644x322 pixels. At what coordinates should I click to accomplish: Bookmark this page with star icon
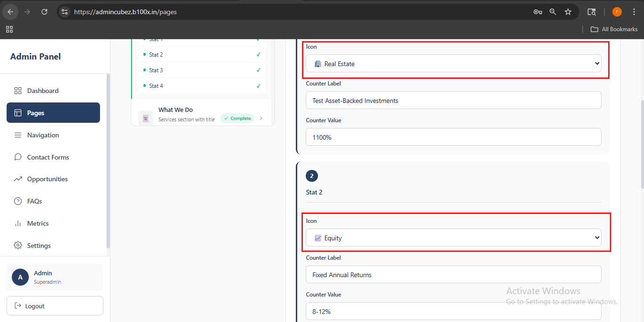coord(568,12)
